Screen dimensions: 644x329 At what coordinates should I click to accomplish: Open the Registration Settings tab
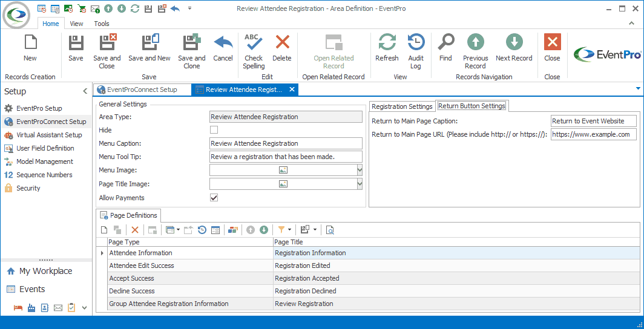tap(402, 106)
